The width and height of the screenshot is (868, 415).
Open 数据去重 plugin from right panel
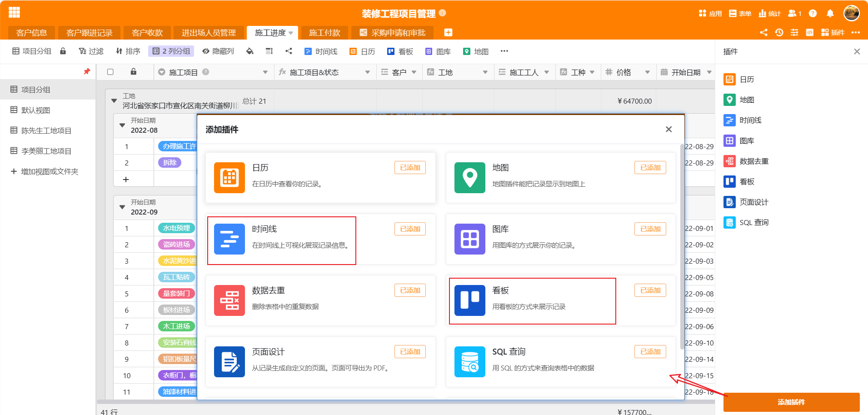pyautogui.click(x=753, y=161)
